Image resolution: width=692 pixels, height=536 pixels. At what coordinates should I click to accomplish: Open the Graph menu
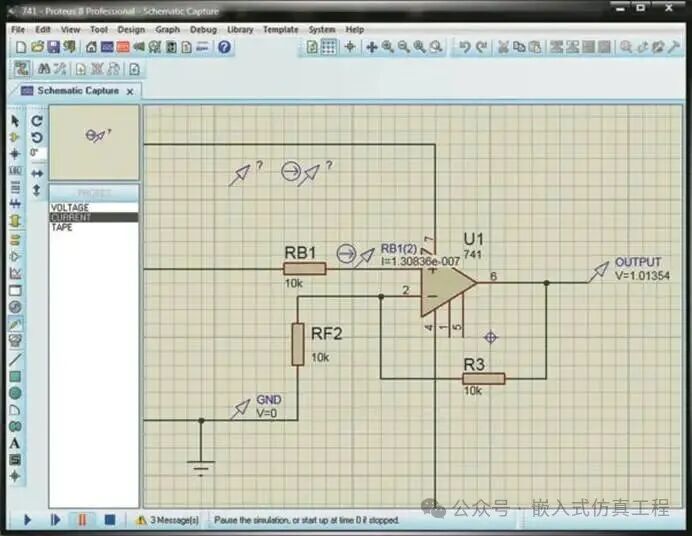167,30
